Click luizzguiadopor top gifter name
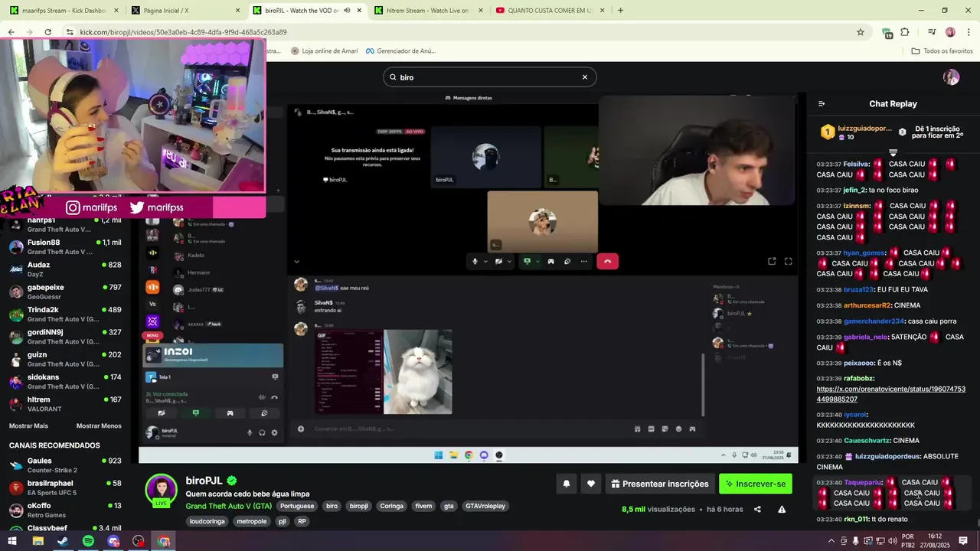980x551 pixels. 865,129
